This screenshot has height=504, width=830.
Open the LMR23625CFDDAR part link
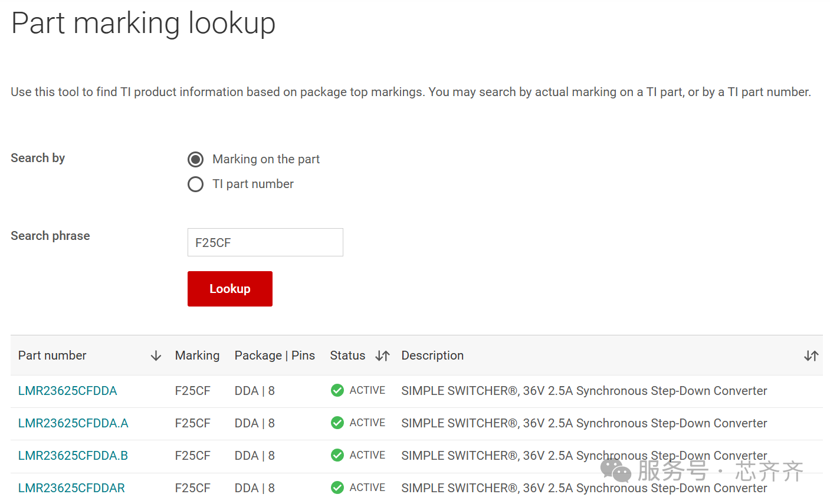click(x=71, y=488)
